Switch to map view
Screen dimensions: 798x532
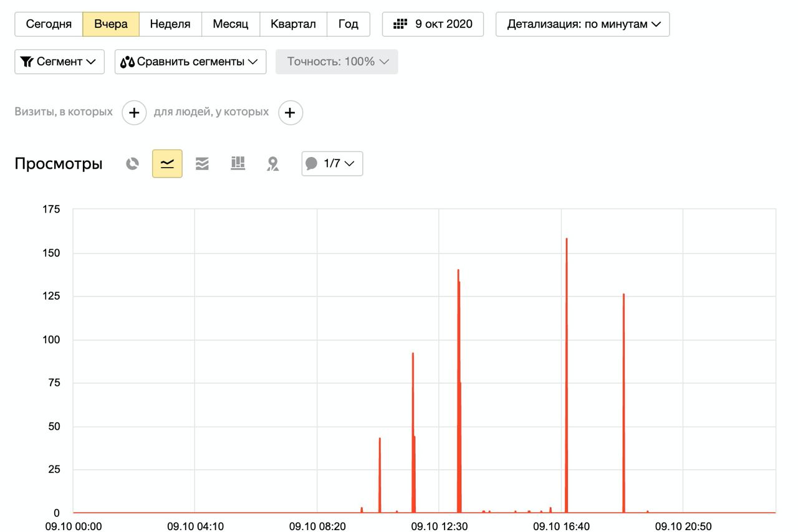pyautogui.click(x=272, y=164)
